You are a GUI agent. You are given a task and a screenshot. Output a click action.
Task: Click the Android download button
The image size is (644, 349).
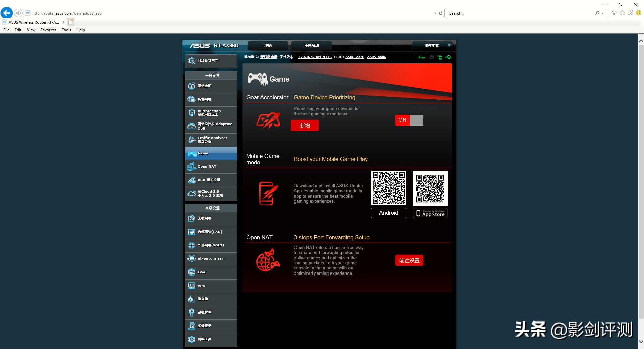[388, 213]
